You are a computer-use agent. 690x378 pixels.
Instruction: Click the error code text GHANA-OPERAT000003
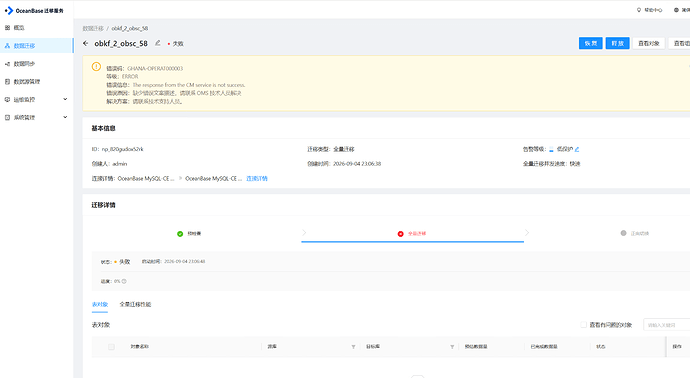click(x=155, y=69)
